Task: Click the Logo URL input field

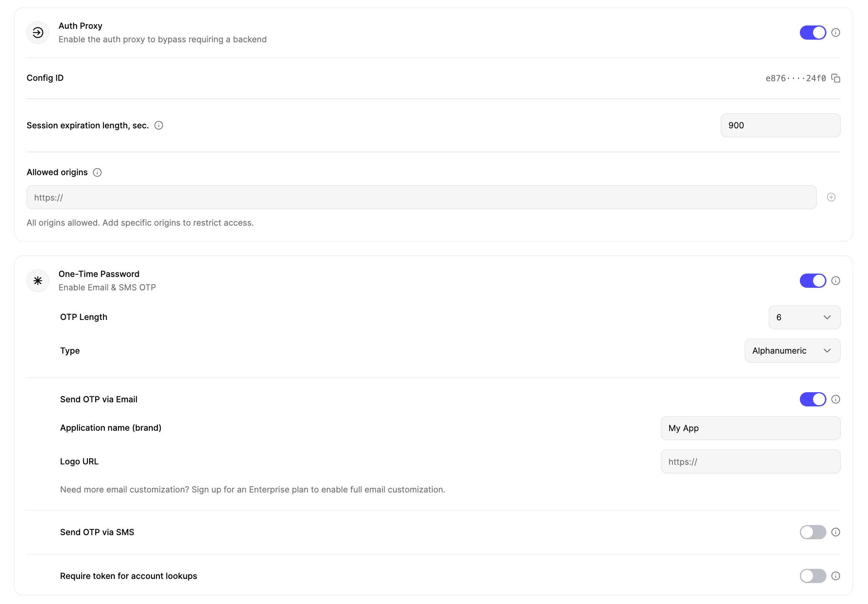Action: 751,461
